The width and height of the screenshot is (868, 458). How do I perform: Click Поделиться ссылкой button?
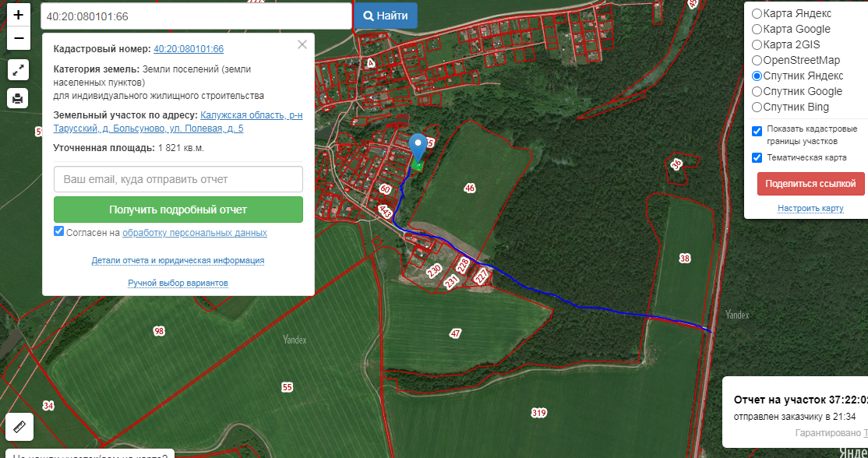tap(810, 184)
